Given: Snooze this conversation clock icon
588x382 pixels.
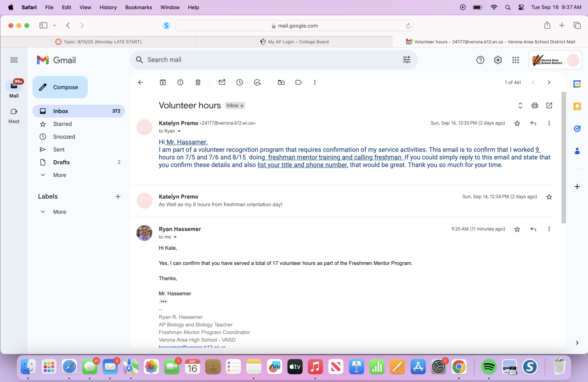Looking at the screenshot, I should click(x=239, y=82).
